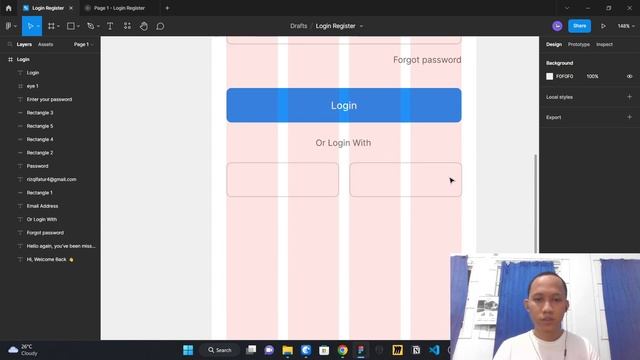Open Microsoft Store from taskbar

tap(324, 350)
